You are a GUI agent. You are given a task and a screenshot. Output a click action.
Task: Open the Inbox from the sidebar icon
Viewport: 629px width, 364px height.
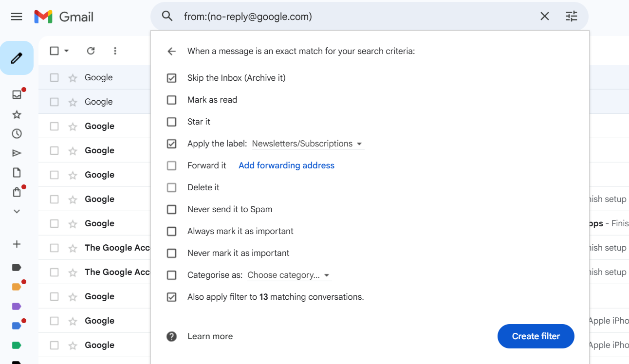tap(17, 95)
